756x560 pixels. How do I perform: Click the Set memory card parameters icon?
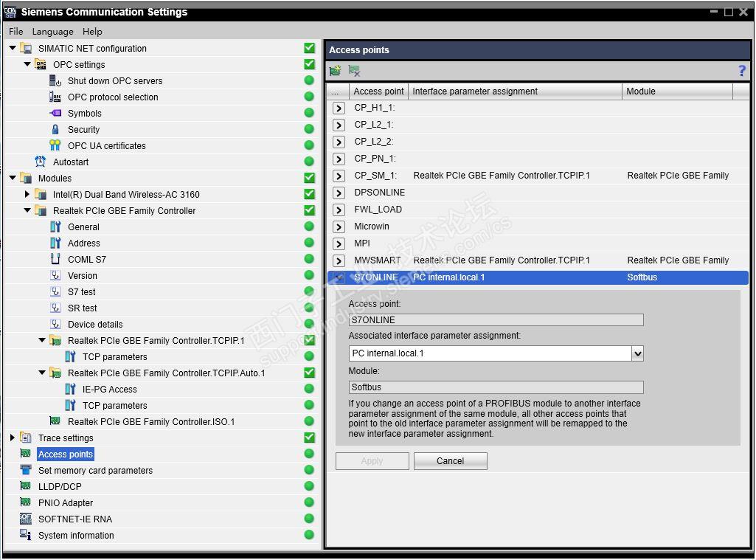click(26, 470)
